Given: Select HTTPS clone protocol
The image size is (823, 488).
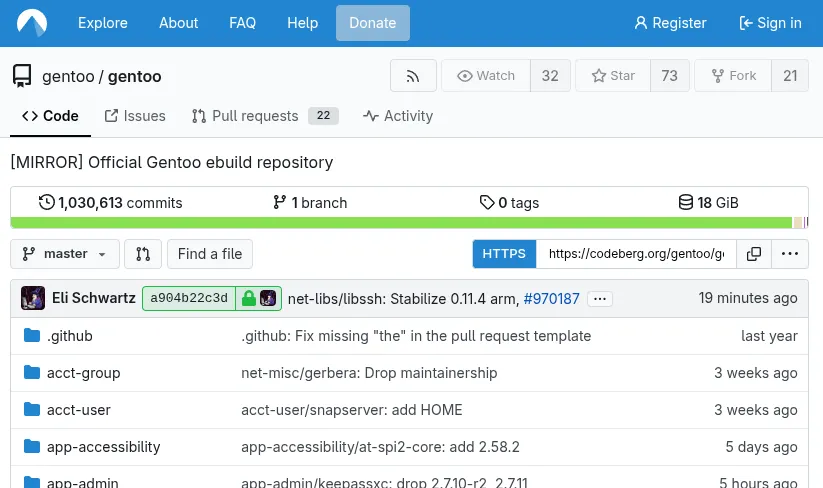Looking at the screenshot, I should 504,254.
